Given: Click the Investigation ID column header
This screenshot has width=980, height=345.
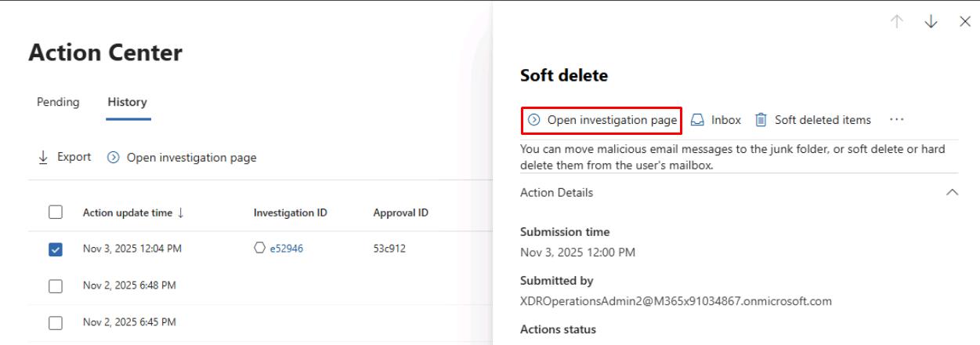Looking at the screenshot, I should pyautogui.click(x=290, y=212).
